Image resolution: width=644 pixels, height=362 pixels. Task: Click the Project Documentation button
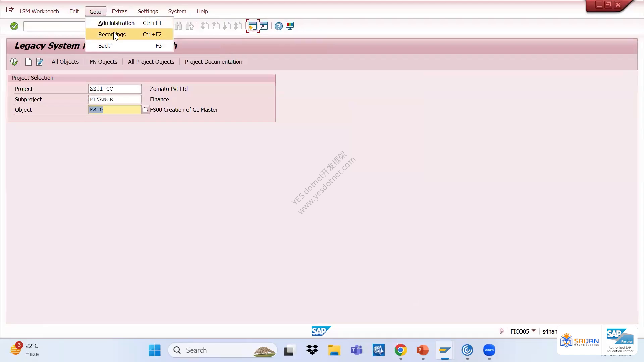tap(213, 62)
